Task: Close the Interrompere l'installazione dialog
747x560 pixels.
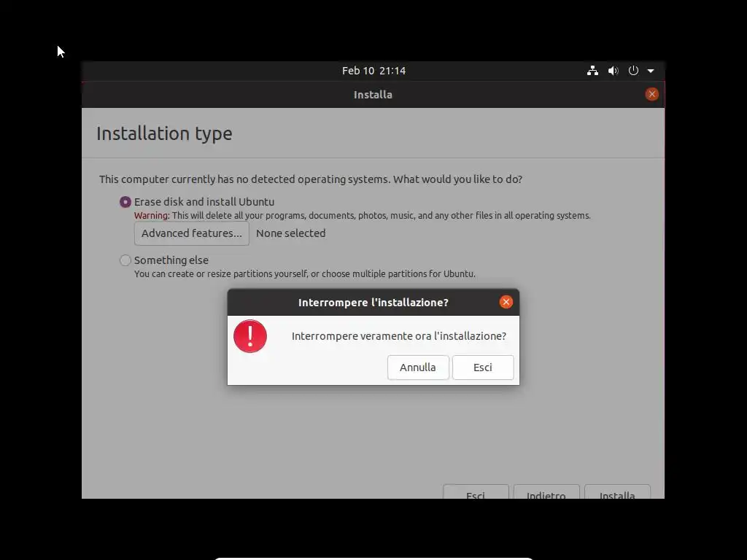Action: coord(506,302)
